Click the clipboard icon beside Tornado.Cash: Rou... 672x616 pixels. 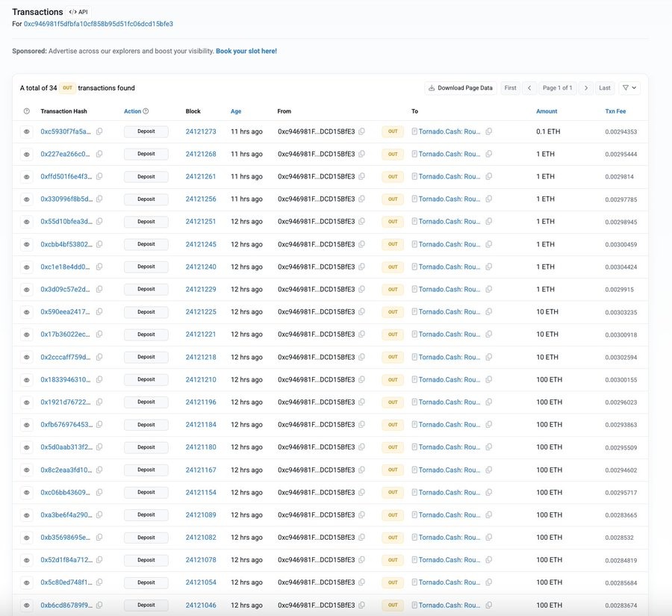[x=489, y=131]
